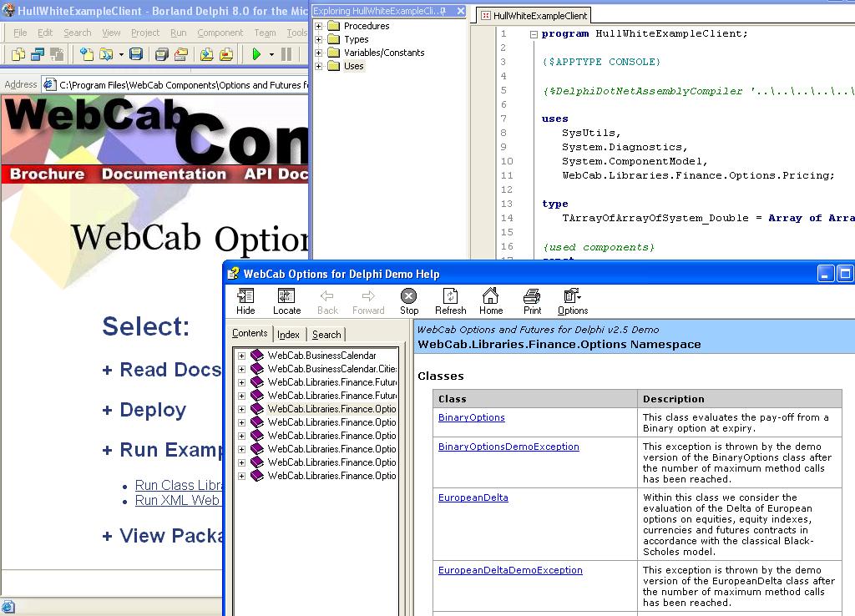
Task: Click the Locate button in help toolbar
Action: [x=287, y=301]
